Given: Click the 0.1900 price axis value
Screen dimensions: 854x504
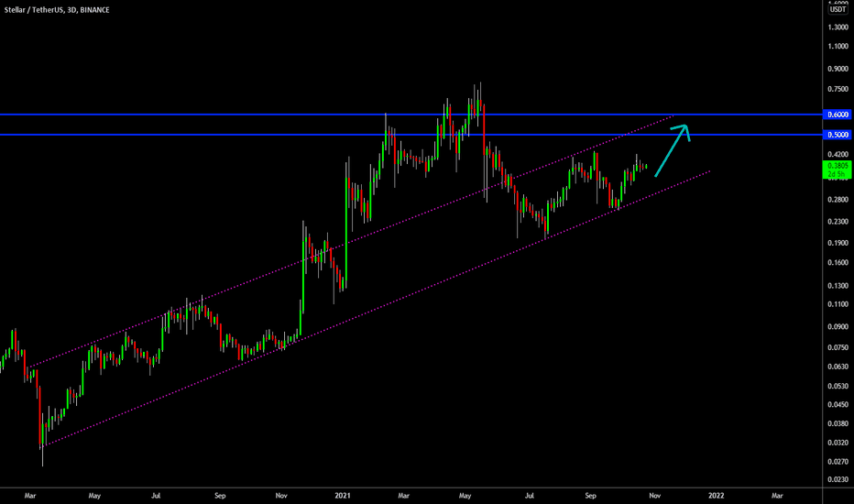Looking at the screenshot, I should coord(838,243).
